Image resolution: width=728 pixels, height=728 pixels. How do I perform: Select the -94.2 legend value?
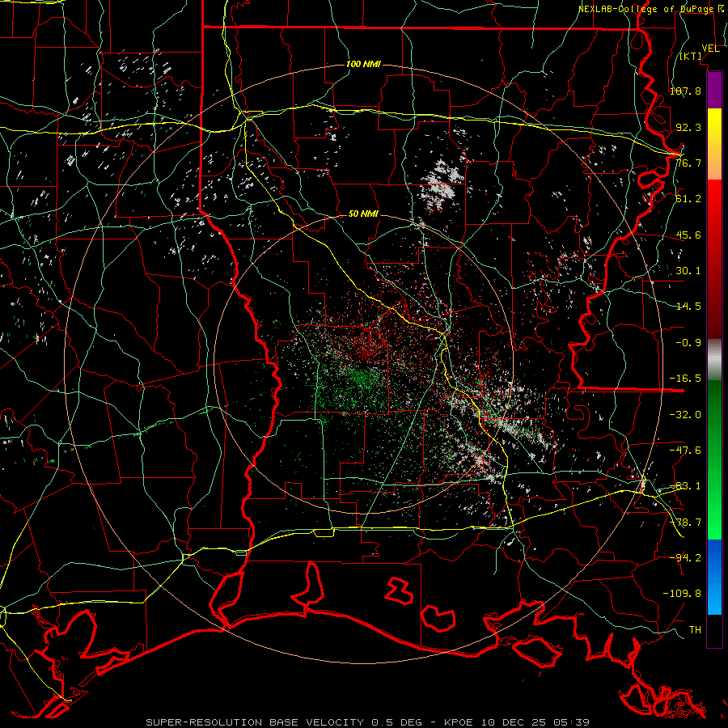click(685, 558)
